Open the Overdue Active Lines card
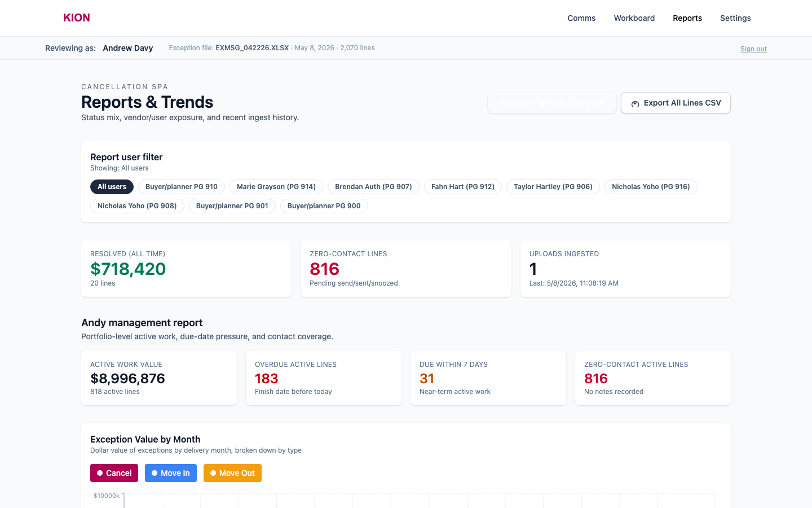 point(324,378)
